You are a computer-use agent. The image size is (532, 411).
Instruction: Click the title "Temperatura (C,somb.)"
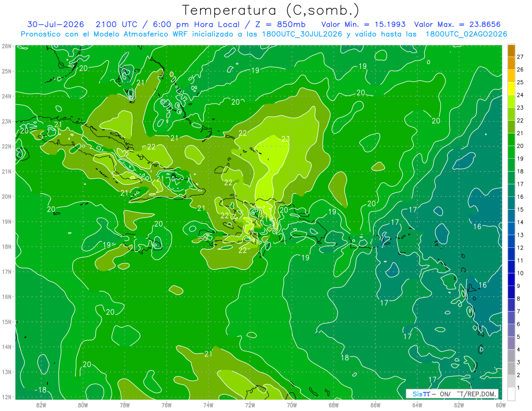tap(271, 10)
